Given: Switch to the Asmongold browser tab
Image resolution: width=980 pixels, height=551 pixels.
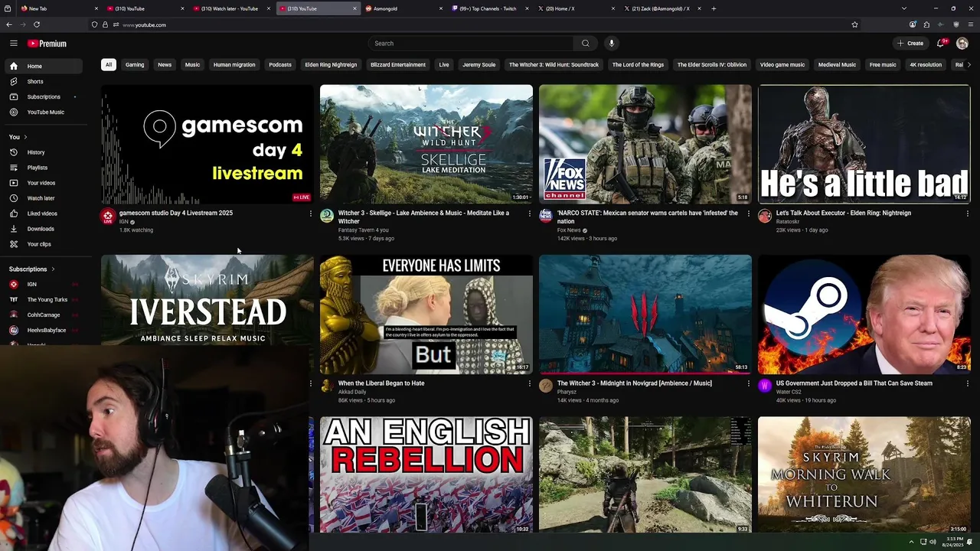Looking at the screenshot, I should tap(402, 8).
